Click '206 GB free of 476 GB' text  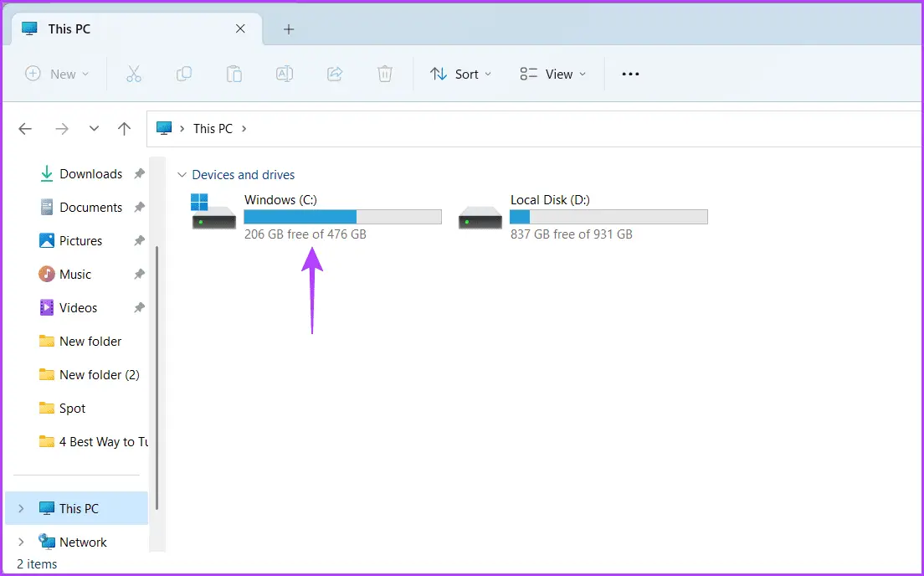click(x=305, y=234)
